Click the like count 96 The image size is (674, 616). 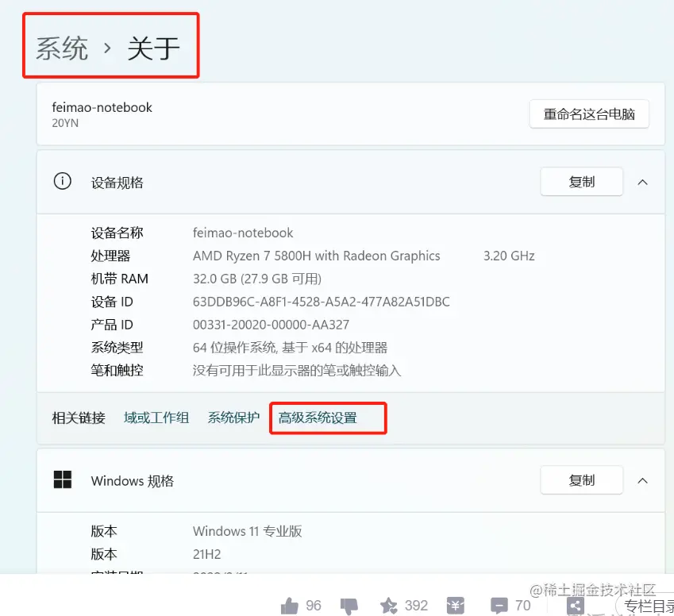[x=314, y=606]
